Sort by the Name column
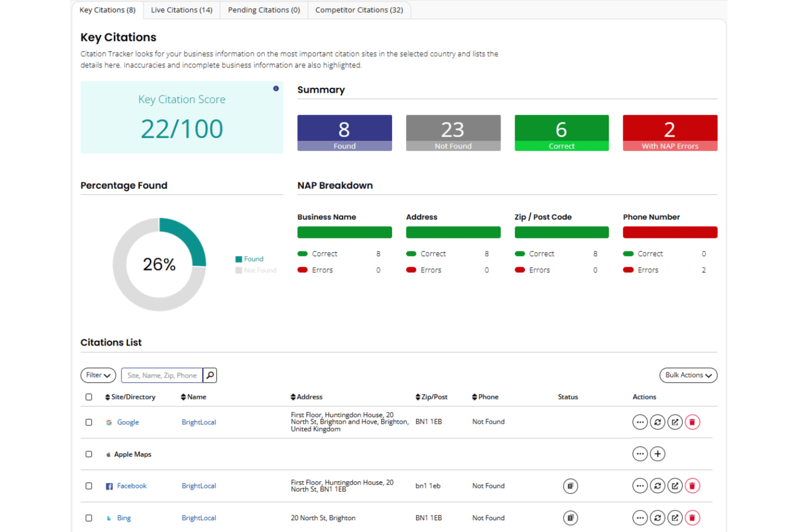 click(194, 397)
